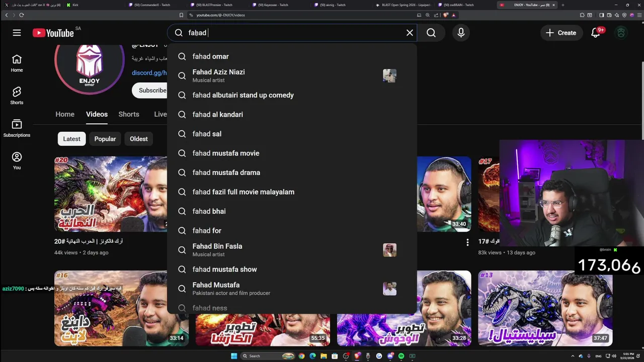Image resolution: width=644 pixels, height=362 pixels.
Task: Open the You section in the sidebar
Action: (x=17, y=161)
